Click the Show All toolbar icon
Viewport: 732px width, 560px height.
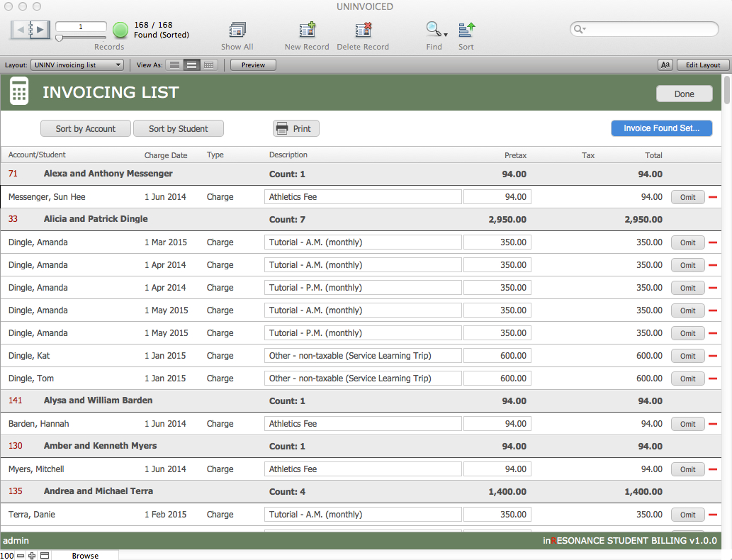click(x=237, y=30)
